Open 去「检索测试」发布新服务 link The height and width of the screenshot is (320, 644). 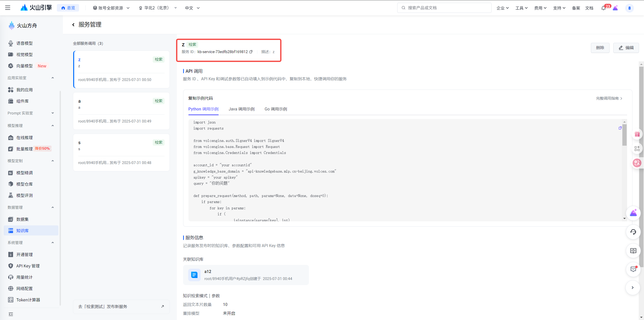point(121,307)
